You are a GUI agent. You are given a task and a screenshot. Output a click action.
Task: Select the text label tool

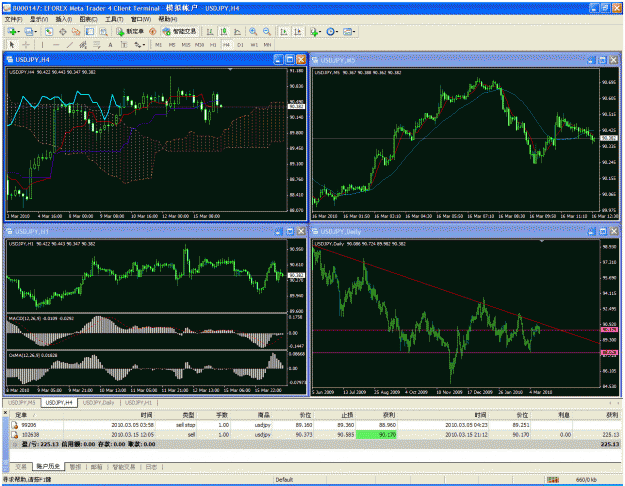click(x=124, y=45)
